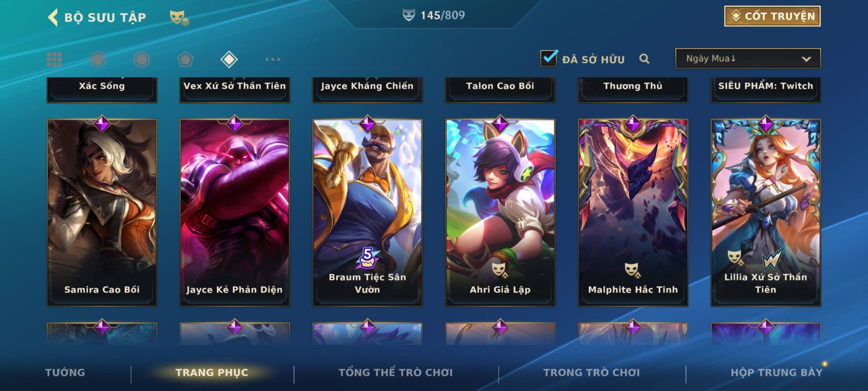Expand the Ngày Mua sort dropdown
Image resolution: width=868 pixels, height=391 pixels.
748,58
